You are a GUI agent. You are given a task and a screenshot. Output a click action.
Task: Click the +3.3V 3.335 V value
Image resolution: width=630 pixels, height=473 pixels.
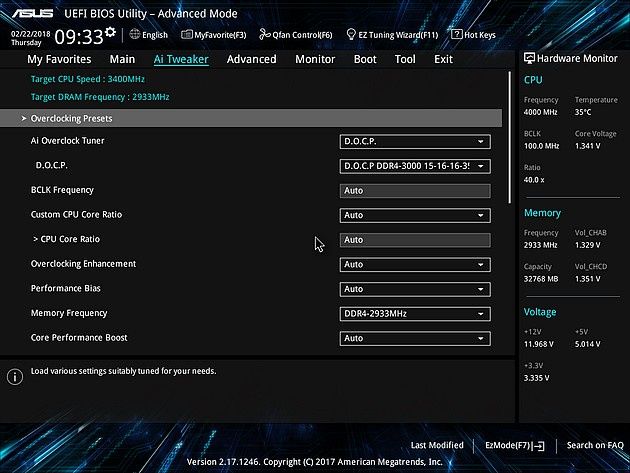[x=536, y=378]
